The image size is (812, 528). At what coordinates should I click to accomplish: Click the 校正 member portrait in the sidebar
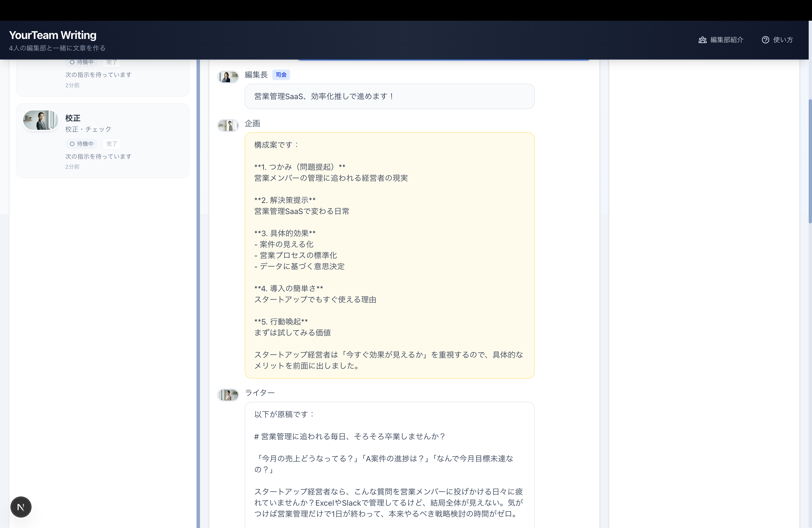pos(41,120)
